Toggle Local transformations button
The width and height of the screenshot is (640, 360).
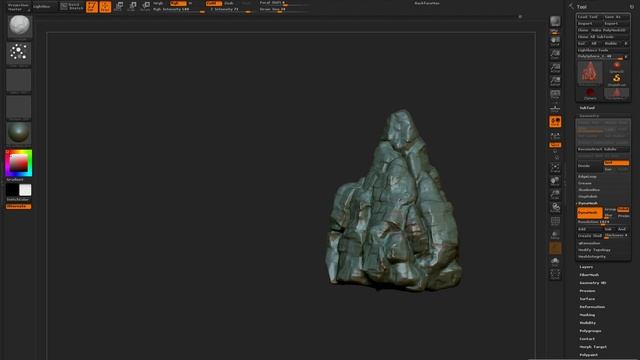tap(555, 122)
